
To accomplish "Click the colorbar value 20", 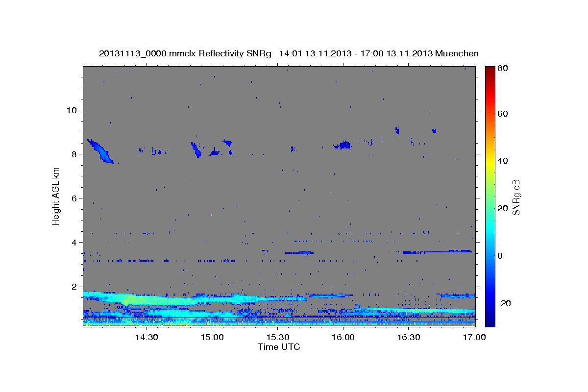I will pyautogui.click(x=503, y=208).
